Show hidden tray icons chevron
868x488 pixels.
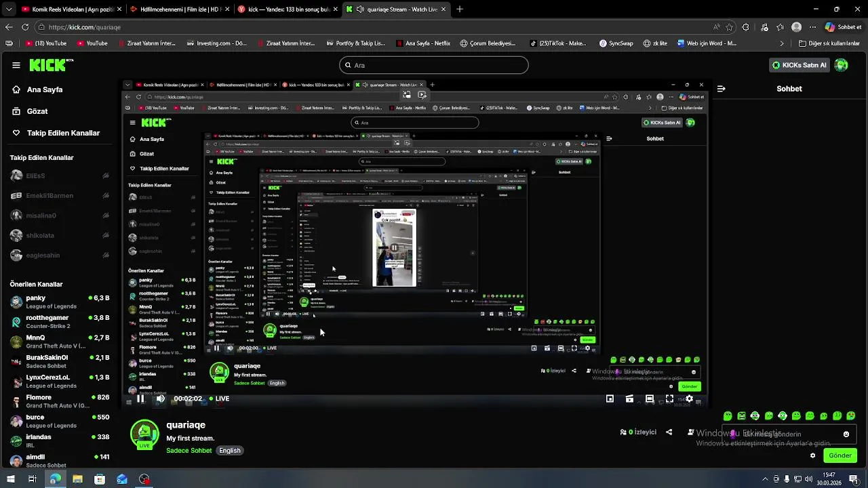tap(765, 479)
